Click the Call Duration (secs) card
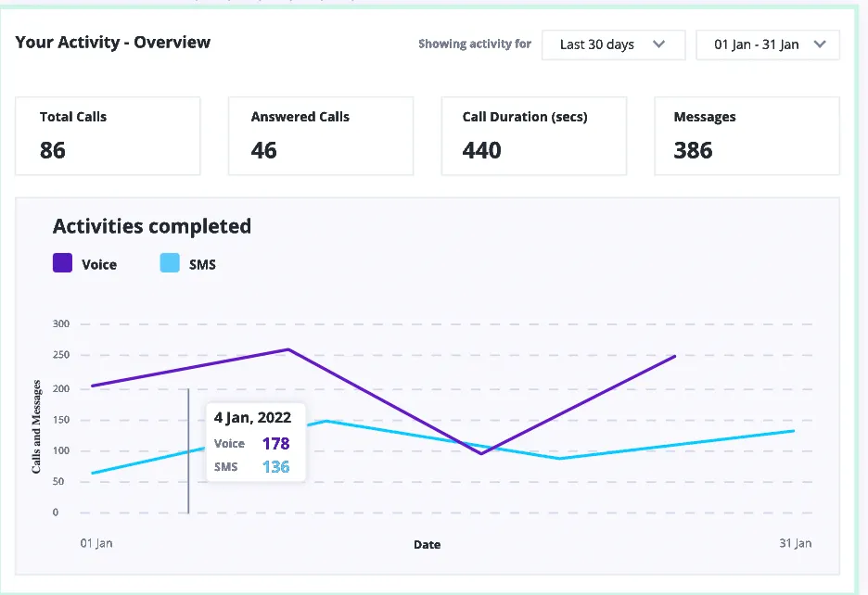 point(533,135)
